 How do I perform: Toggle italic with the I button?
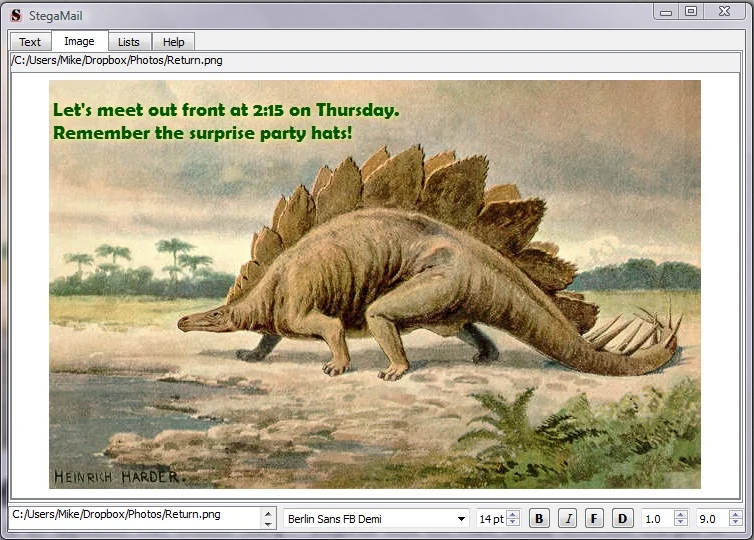568,519
